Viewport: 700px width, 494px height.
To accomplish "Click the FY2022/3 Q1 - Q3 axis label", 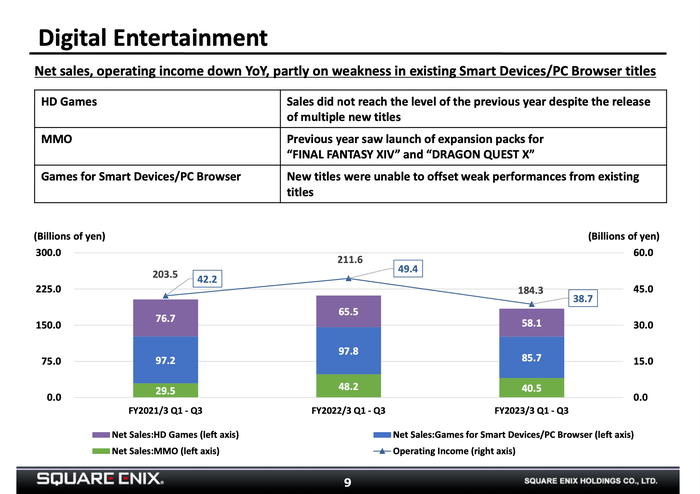I will coord(348,411).
